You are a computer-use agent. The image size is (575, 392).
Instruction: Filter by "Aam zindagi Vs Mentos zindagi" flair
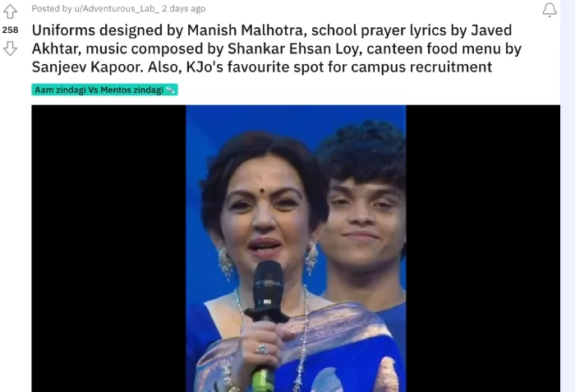104,90
